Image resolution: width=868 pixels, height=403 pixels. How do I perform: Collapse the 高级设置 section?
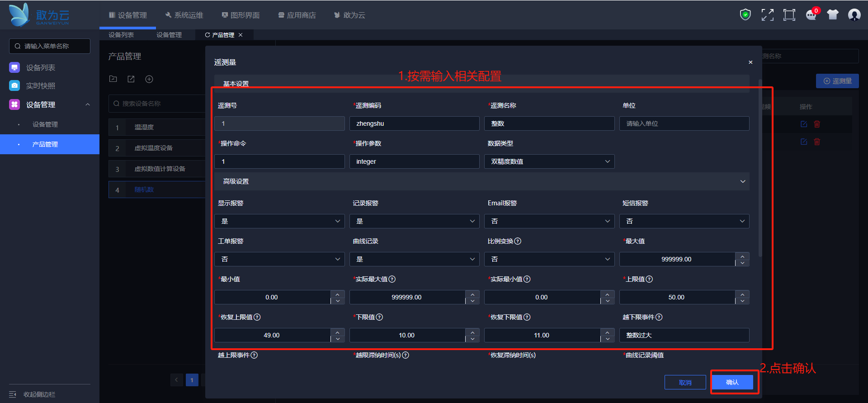742,181
